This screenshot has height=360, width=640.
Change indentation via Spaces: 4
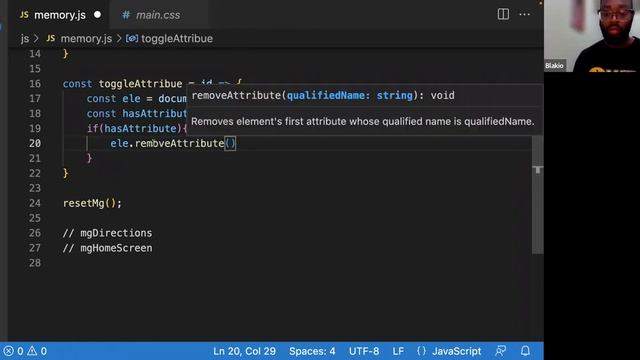[x=312, y=351]
